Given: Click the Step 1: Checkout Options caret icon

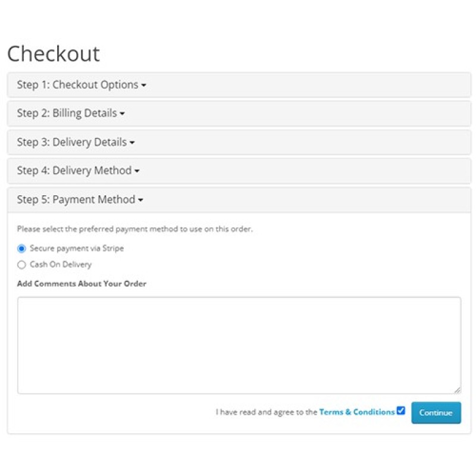Looking at the screenshot, I should pyautogui.click(x=143, y=84).
